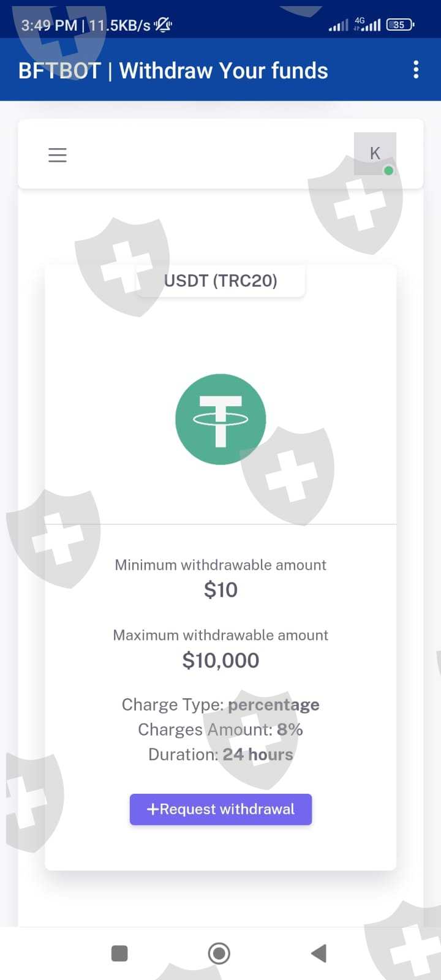Click the Request withdrawal button
This screenshot has height=980, width=441.
click(221, 809)
